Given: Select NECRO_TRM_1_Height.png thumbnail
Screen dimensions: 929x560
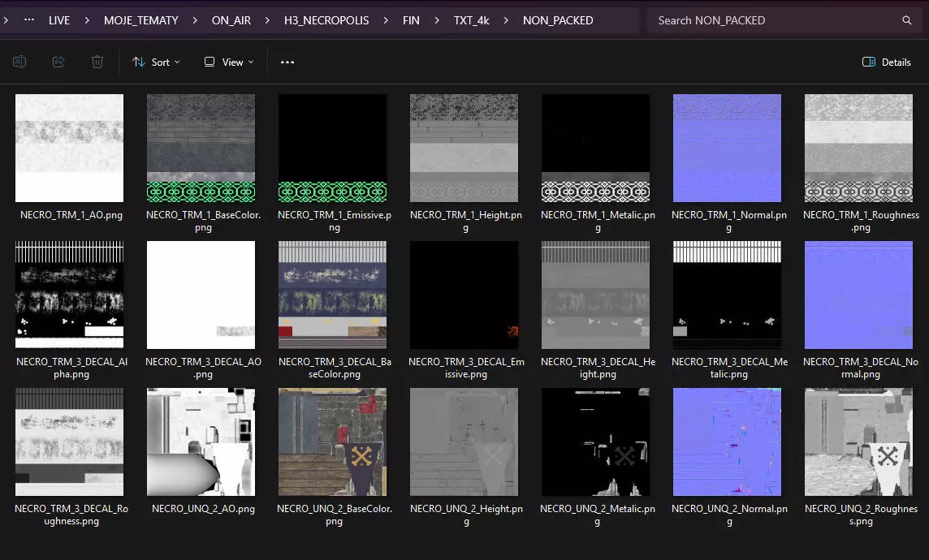Looking at the screenshot, I should pyautogui.click(x=464, y=148).
